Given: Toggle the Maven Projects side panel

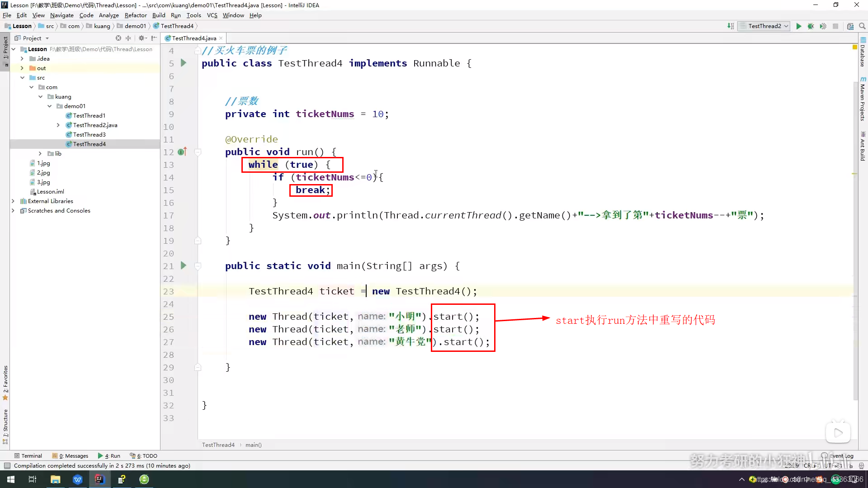Looking at the screenshot, I should coord(863,99).
